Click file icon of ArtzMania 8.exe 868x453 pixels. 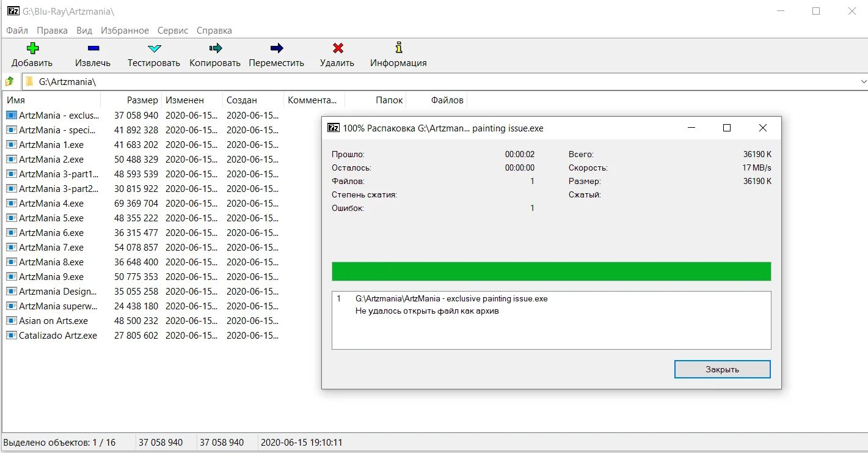click(x=12, y=262)
